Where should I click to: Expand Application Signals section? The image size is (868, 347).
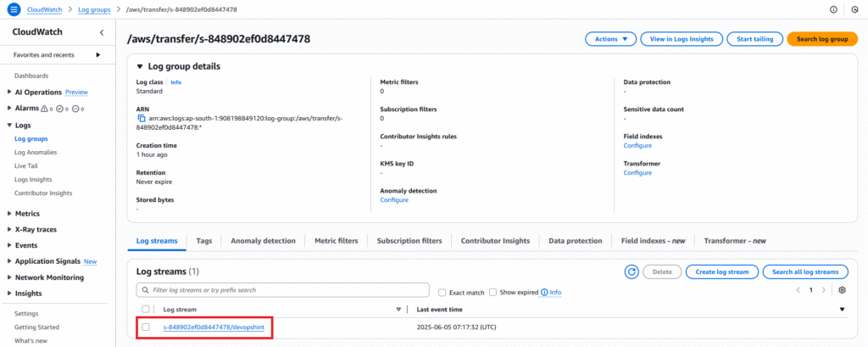(x=9, y=261)
